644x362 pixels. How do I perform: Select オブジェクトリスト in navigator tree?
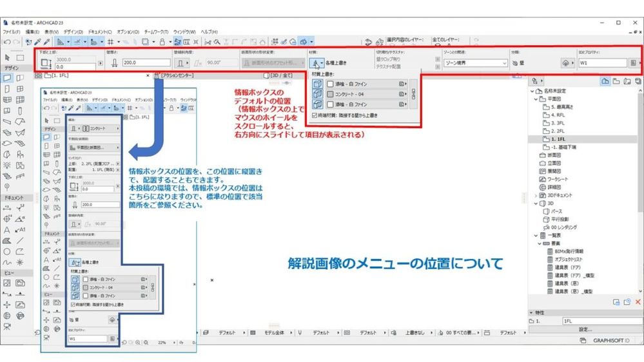point(569,260)
